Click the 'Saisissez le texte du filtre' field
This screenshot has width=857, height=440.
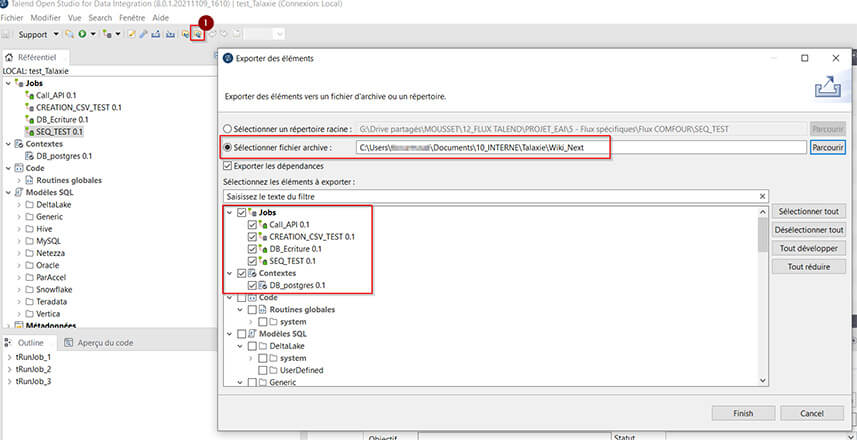[x=490, y=196]
